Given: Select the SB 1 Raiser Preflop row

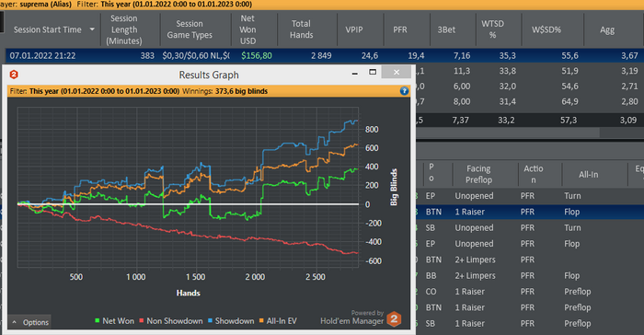Looking at the screenshot, I should coord(530,324).
